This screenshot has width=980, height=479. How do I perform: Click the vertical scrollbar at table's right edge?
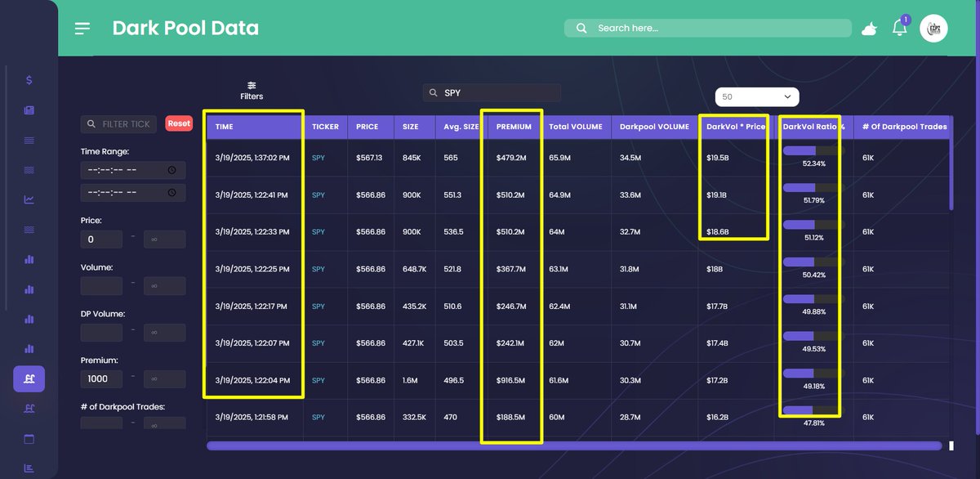pyautogui.click(x=951, y=163)
